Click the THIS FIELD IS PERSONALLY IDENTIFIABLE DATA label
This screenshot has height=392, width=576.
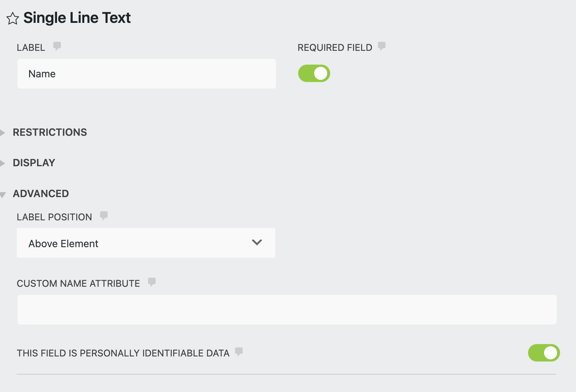coord(123,353)
